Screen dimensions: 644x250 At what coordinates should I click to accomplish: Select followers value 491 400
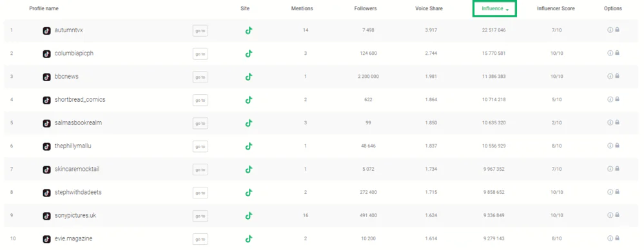[x=368, y=215]
